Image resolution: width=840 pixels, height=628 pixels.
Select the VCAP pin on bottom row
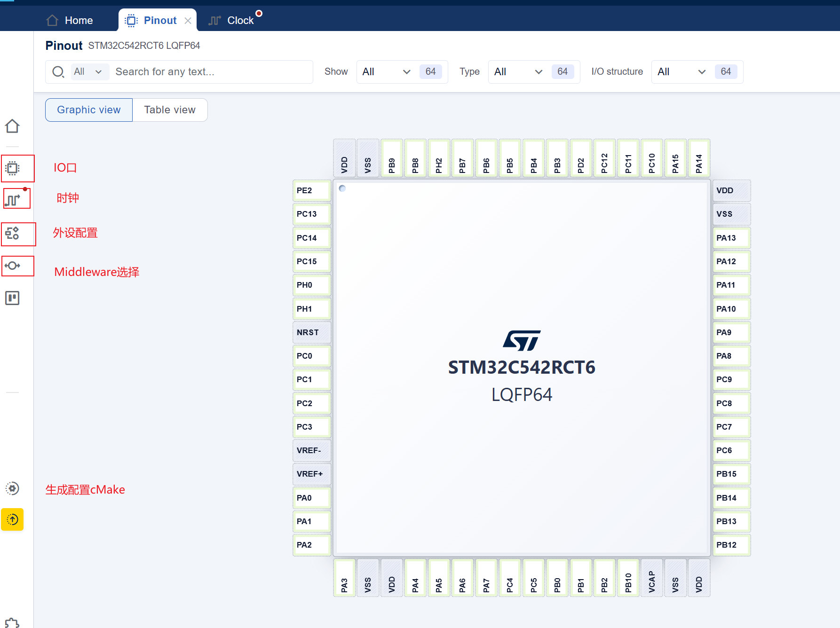coord(652,578)
